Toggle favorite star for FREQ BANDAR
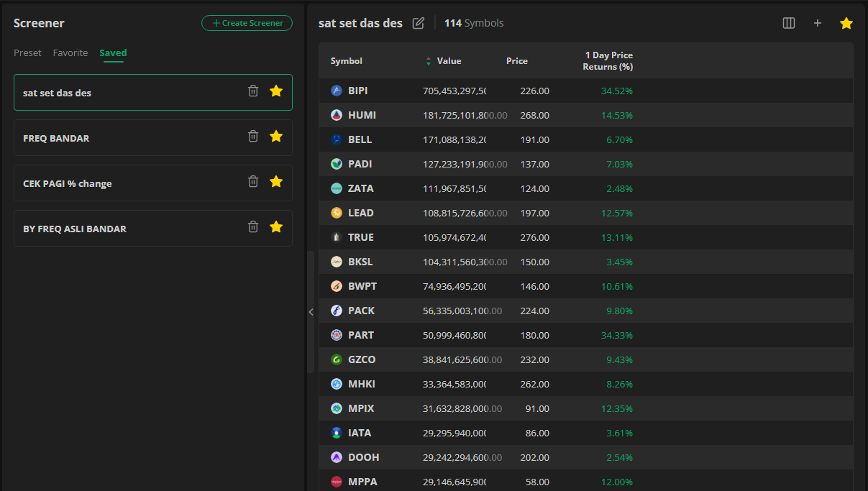Screen dimensions: 868x491 276,137
